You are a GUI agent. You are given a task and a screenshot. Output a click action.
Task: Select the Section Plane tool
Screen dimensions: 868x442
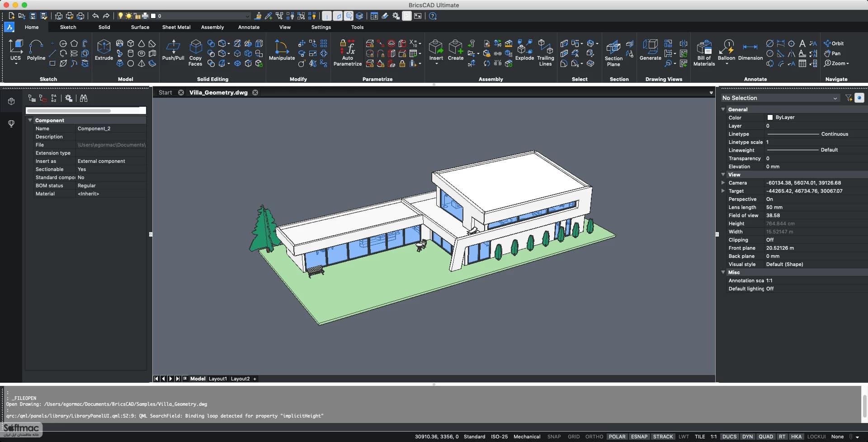(x=613, y=53)
